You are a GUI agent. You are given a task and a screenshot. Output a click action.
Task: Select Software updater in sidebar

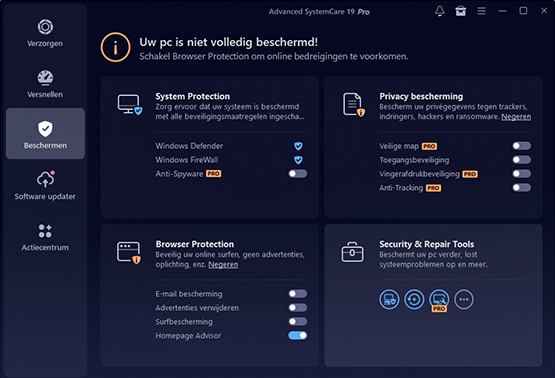tap(45, 186)
